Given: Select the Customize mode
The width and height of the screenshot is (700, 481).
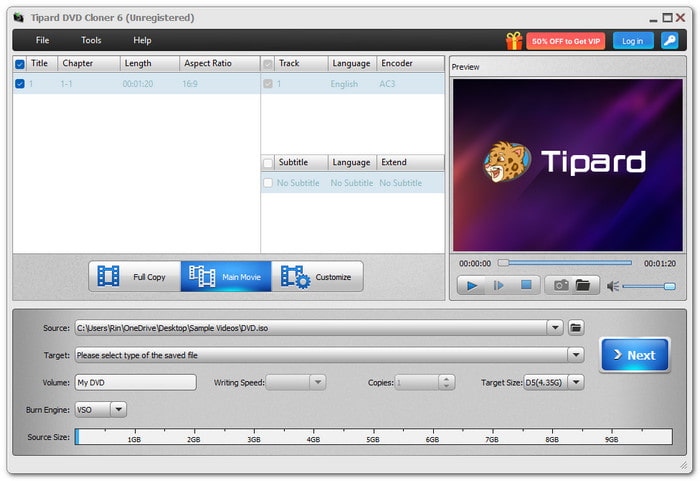Looking at the screenshot, I should (x=317, y=276).
